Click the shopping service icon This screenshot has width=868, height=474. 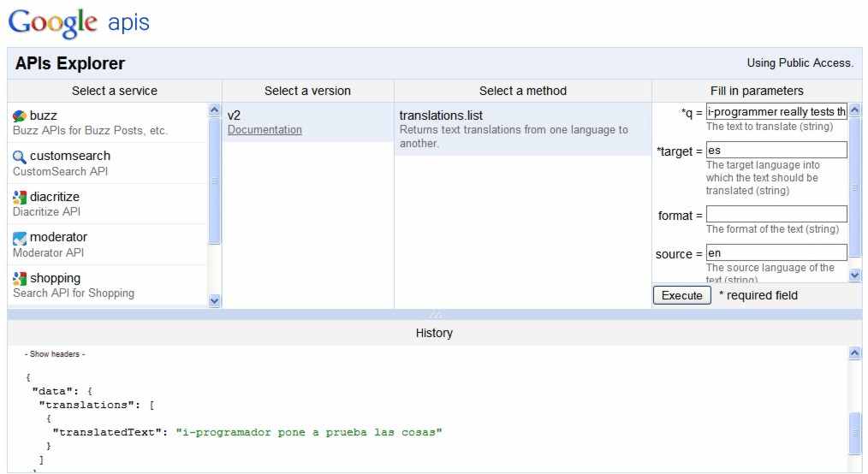20,279
